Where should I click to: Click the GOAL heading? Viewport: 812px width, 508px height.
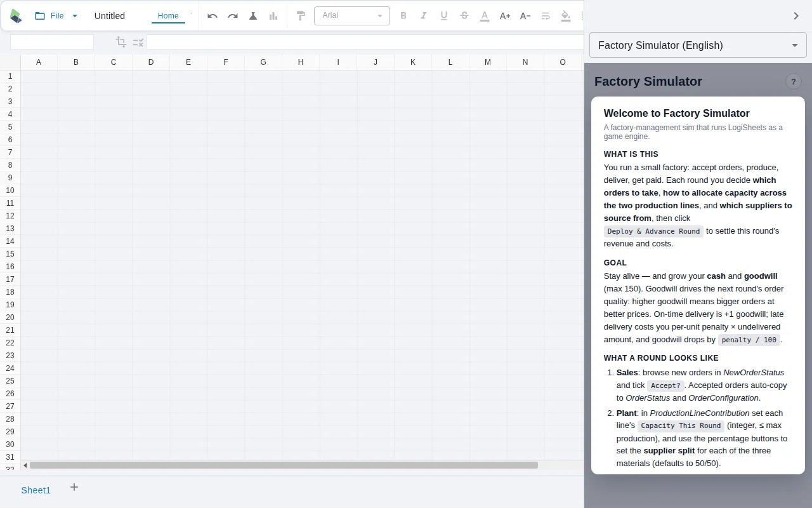615,263
